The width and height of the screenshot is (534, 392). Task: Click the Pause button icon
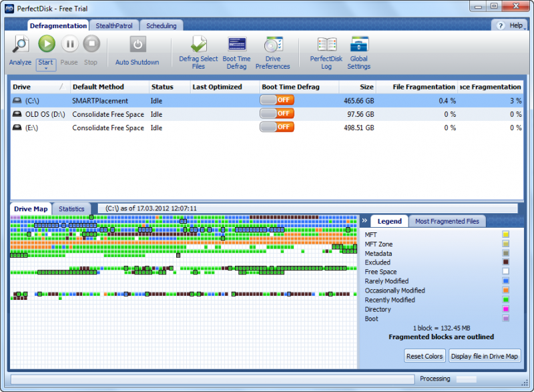(x=70, y=43)
